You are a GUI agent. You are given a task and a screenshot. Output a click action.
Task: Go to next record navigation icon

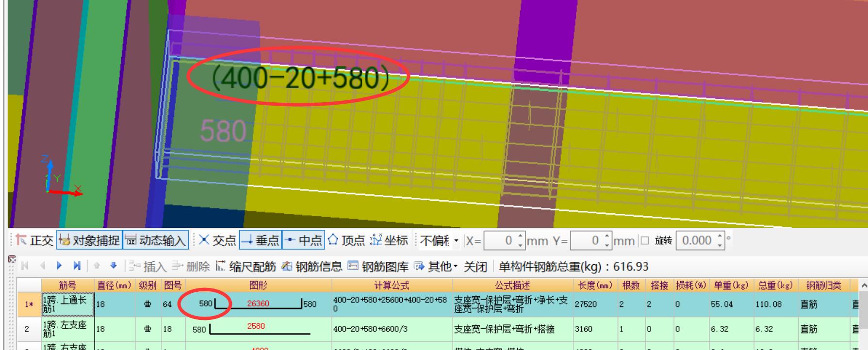(x=59, y=266)
